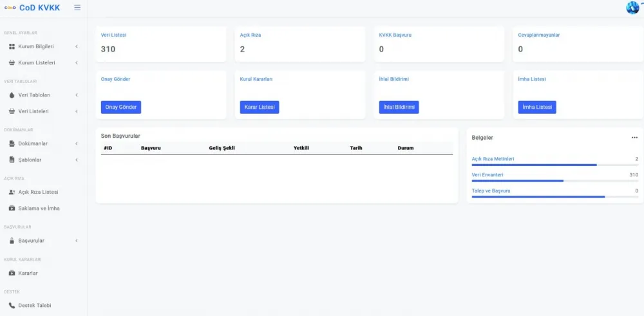Click the Geliş Şekli column header
Screen dimensions: 644x316
[222, 148]
